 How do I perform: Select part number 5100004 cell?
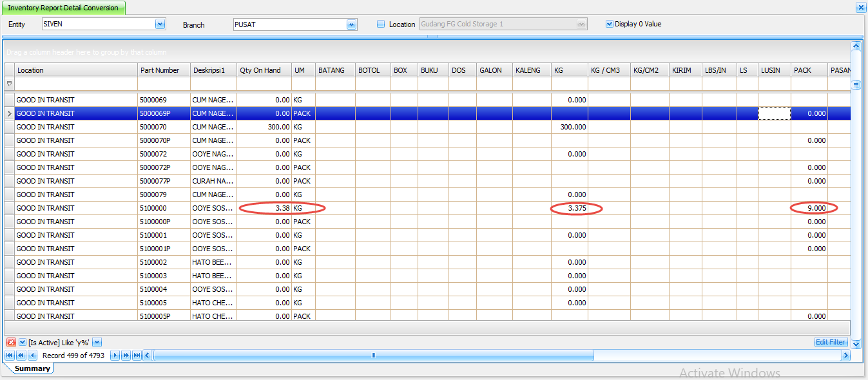[164, 289]
